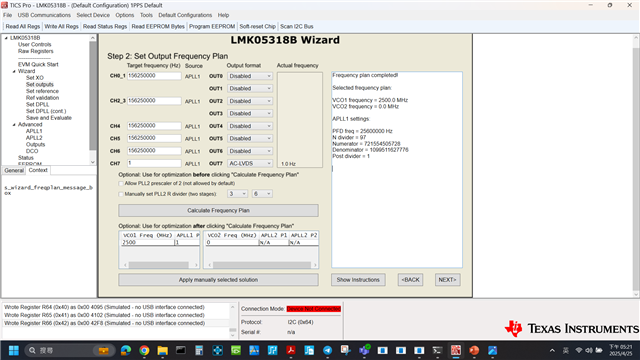Open Telegram from the taskbar

(x=327, y=350)
